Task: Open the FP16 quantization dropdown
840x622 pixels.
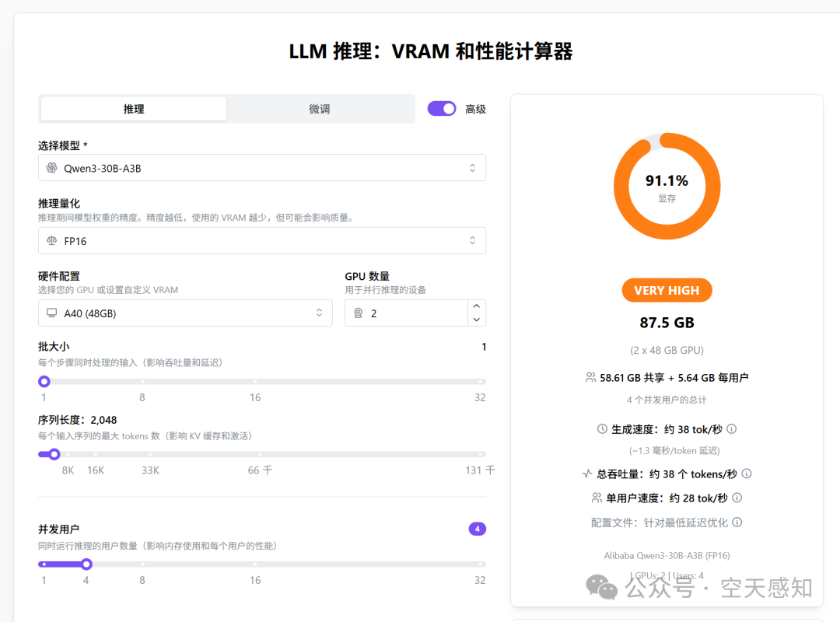Action: pos(262,240)
